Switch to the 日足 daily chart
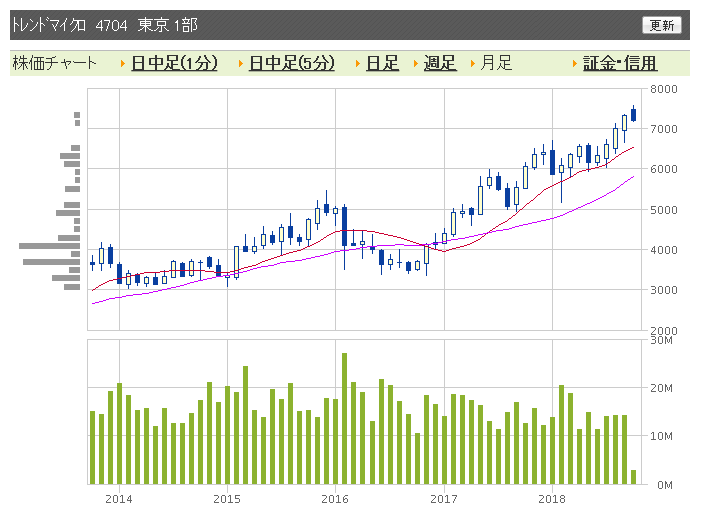The width and height of the screenshot is (701, 530). [x=382, y=63]
